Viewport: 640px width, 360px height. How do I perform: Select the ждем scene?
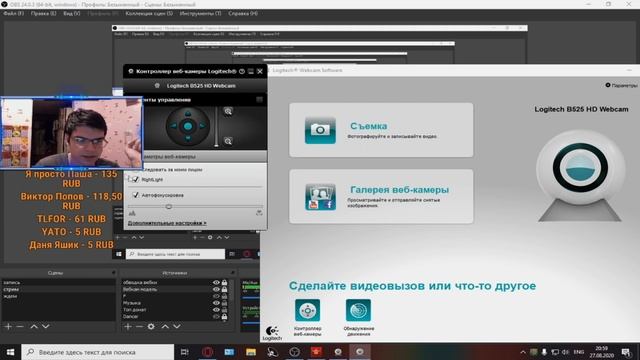click(x=59, y=296)
